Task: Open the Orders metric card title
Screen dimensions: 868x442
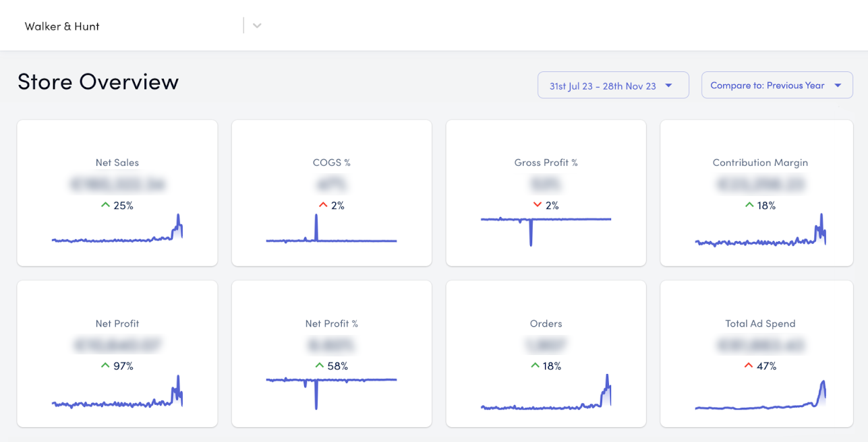Action: point(546,323)
